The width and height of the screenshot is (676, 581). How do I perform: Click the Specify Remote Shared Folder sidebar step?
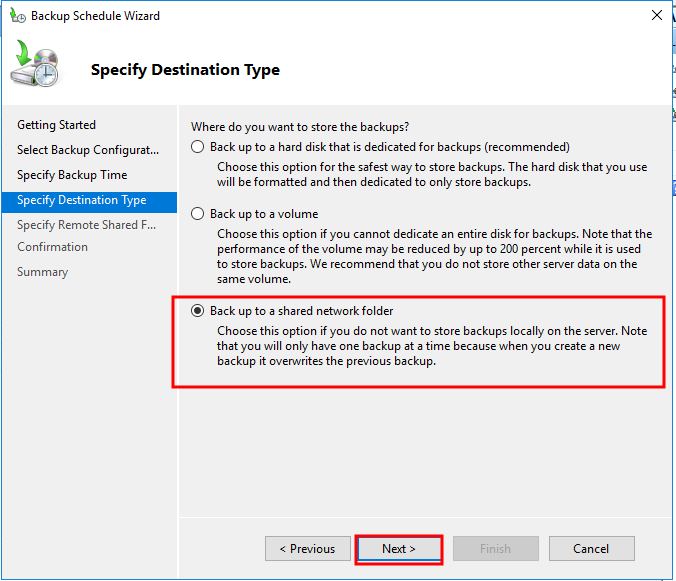click(86, 225)
